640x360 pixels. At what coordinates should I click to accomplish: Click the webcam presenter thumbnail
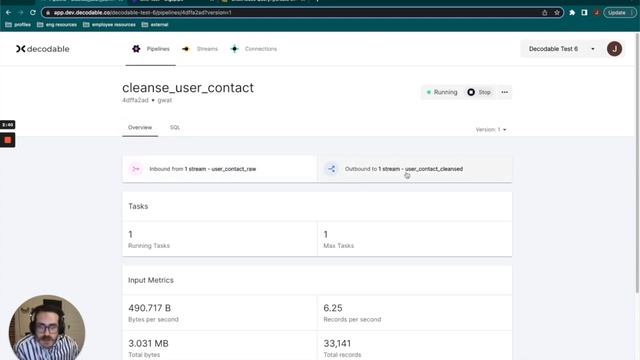coord(47,327)
